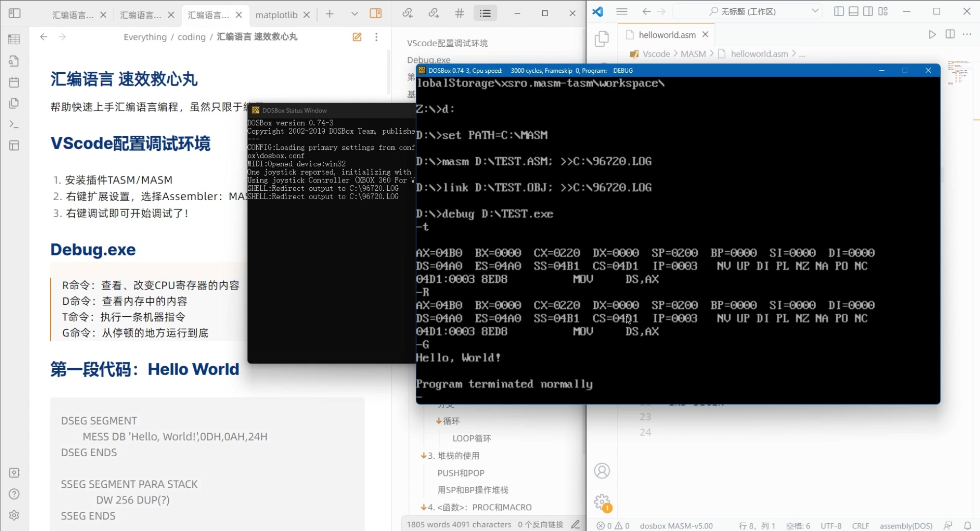Toggle VS Code secondary side bar
Image resolution: width=980 pixels, height=531 pixels.
868,11
